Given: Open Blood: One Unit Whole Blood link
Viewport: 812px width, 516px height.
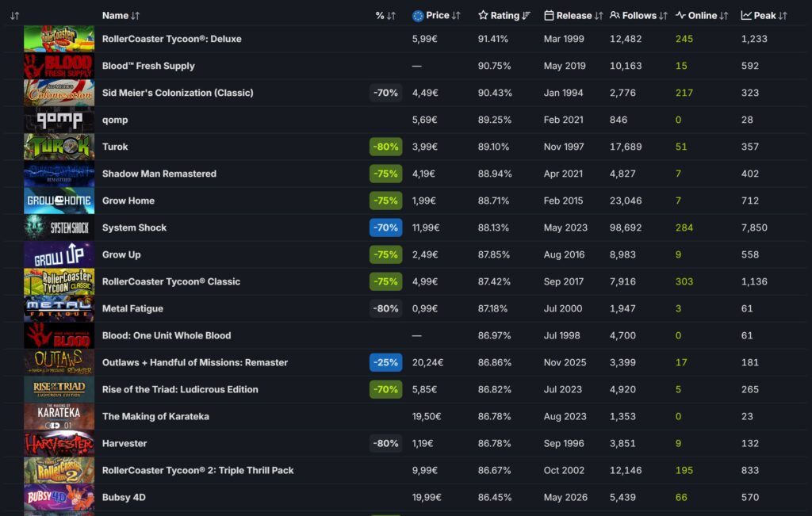Looking at the screenshot, I should point(167,335).
